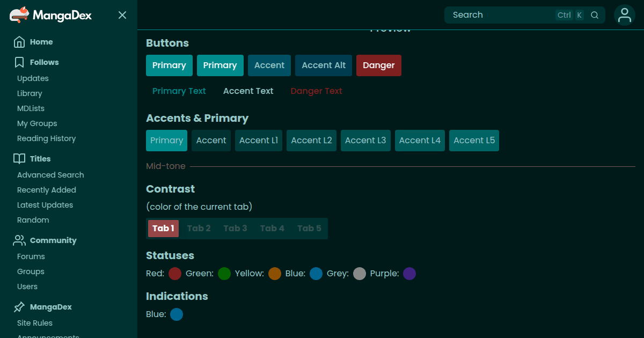Click the Titles open-book icon
This screenshot has height=338, width=644.
coord(19,159)
